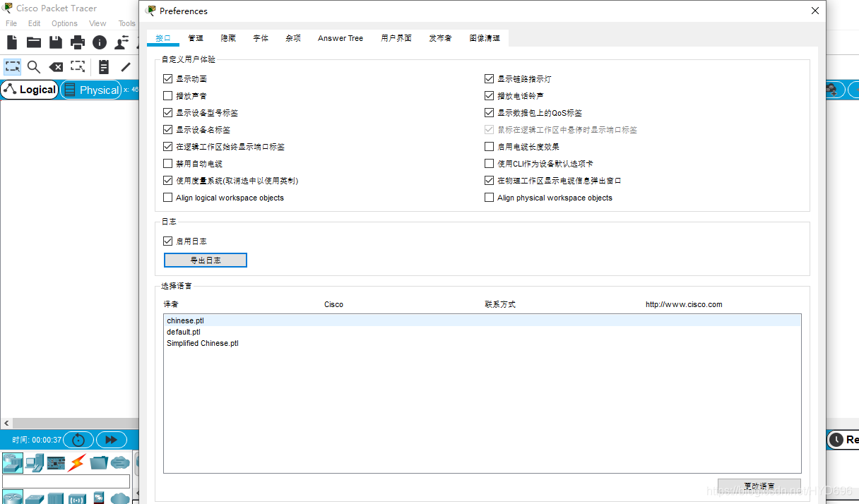Choose the Delete tool icon

pyautogui.click(x=56, y=67)
